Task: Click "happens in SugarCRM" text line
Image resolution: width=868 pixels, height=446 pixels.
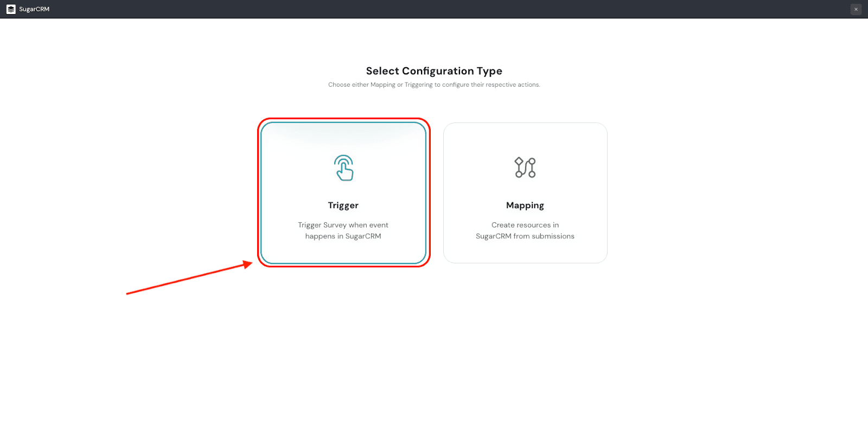Action: [343, 236]
